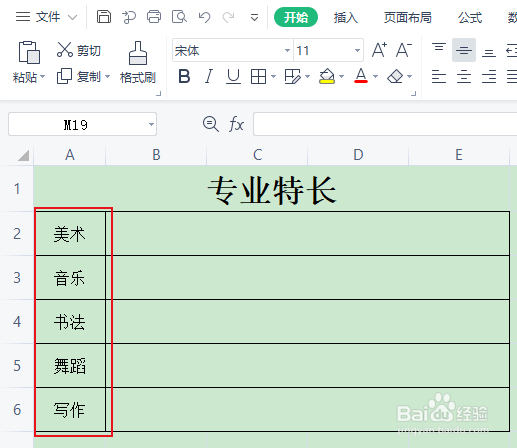
Task: Open the 文件 menu
Action: point(48,17)
